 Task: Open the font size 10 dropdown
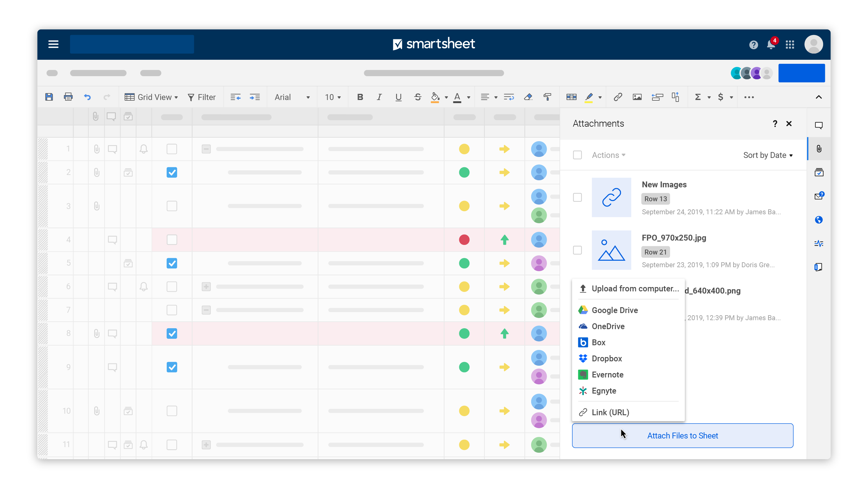333,97
